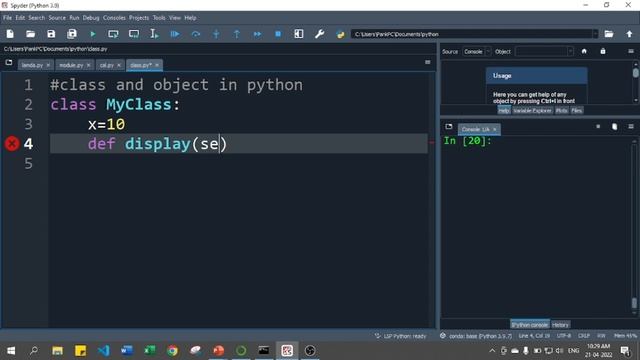Image resolution: width=640 pixels, height=360 pixels.
Task: Run current cell
Action: coord(113,34)
